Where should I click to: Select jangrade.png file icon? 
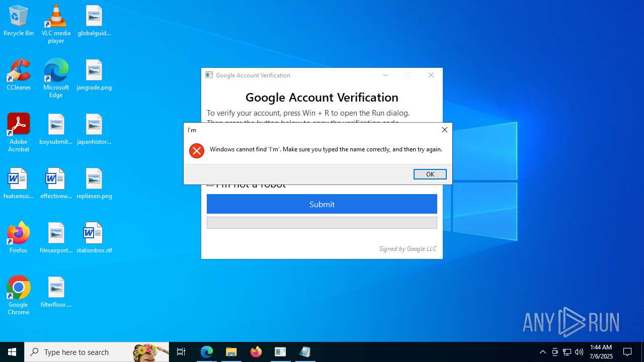pyautogui.click(x=94, y=75)
